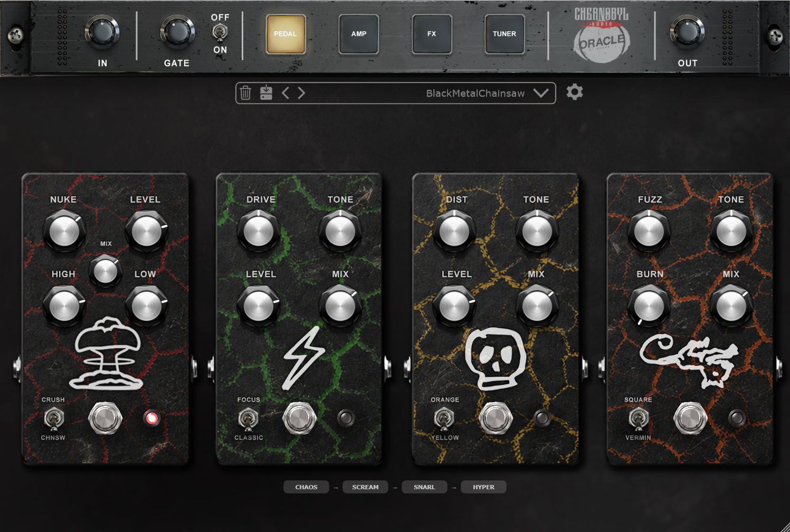Flip the FOCUS/CLASSIC toggle switch
The height and width of the screenshot is (532, 790).
pos(248,419)
